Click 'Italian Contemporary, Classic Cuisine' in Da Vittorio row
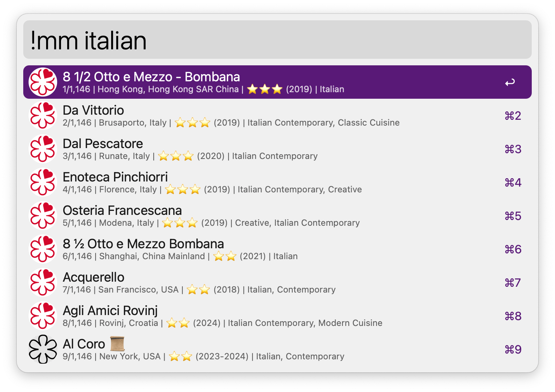Viewport: 555px width, 392px height. pyautogui.click(x=324, y=123)
